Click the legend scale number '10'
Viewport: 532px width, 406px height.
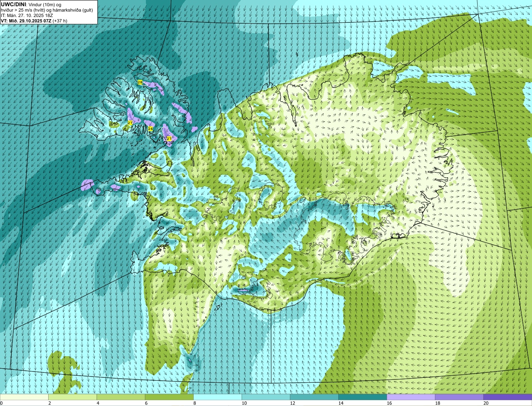pyautogui.click(x=244, y=403)
